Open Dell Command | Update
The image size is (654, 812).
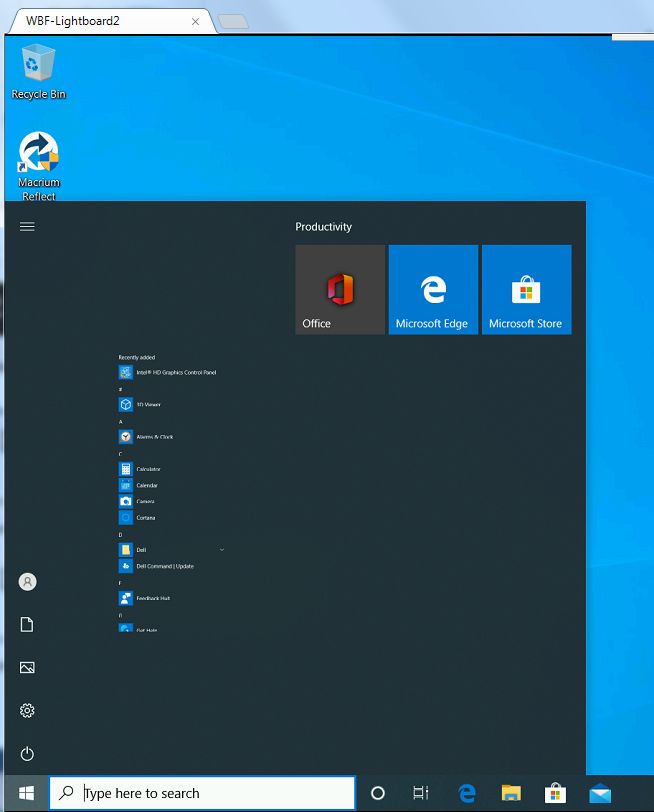tap(164, 566)
